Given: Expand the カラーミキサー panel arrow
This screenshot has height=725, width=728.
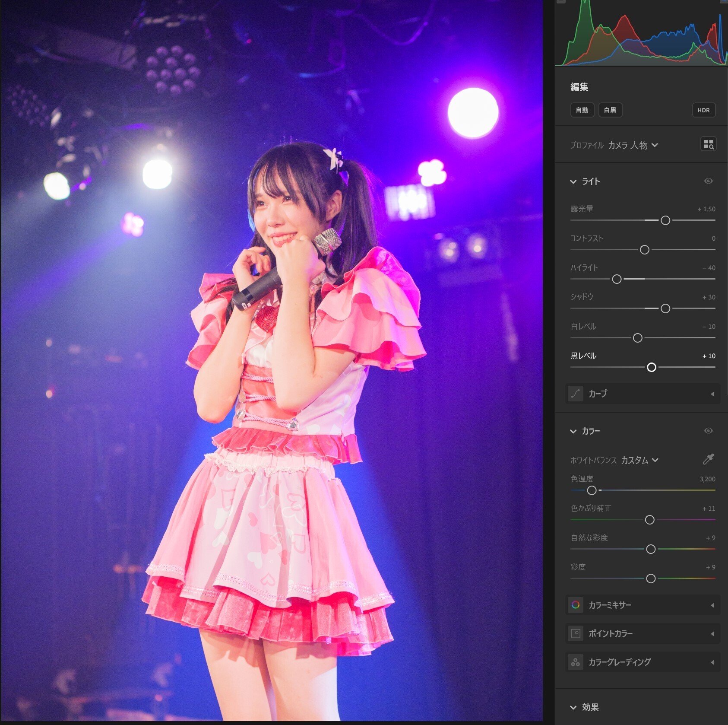Looking at the screenshot, I should click(712, 605).
